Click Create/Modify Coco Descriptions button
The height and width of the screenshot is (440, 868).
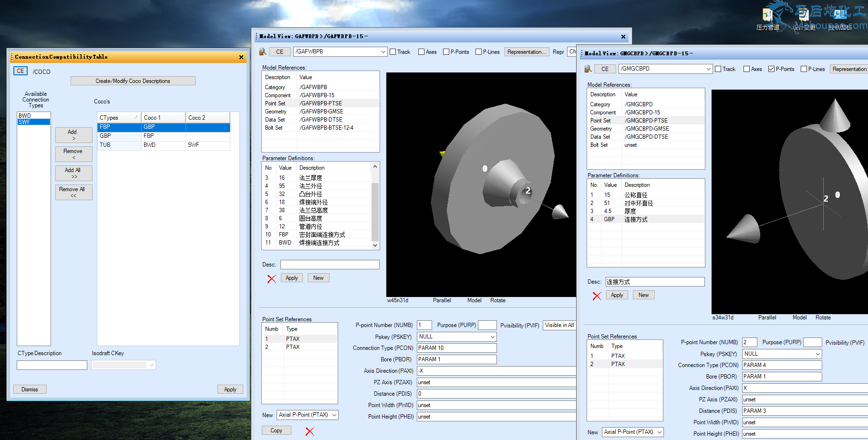(133, 81)
